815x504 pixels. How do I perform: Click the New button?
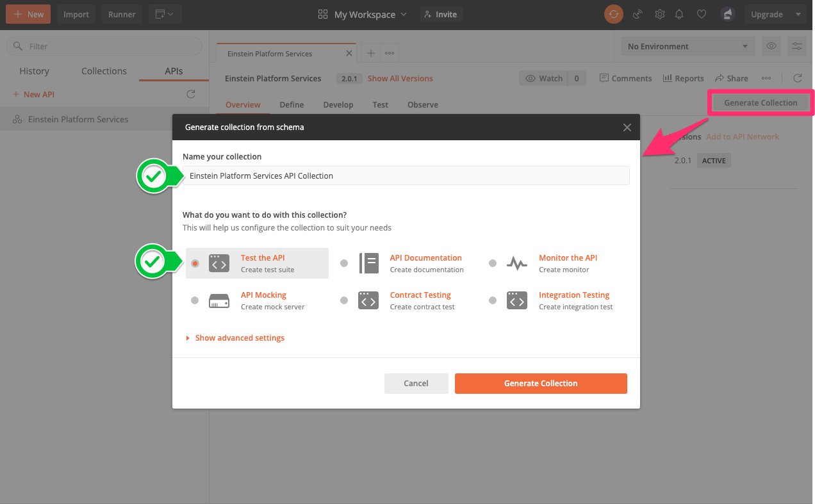coord(29,14)
